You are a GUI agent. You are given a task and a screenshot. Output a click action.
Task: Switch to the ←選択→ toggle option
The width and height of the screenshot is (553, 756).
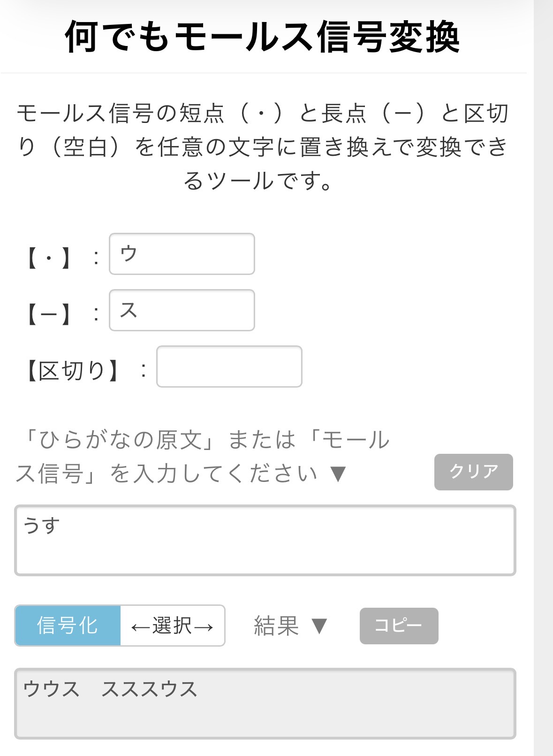coord(172,626)
